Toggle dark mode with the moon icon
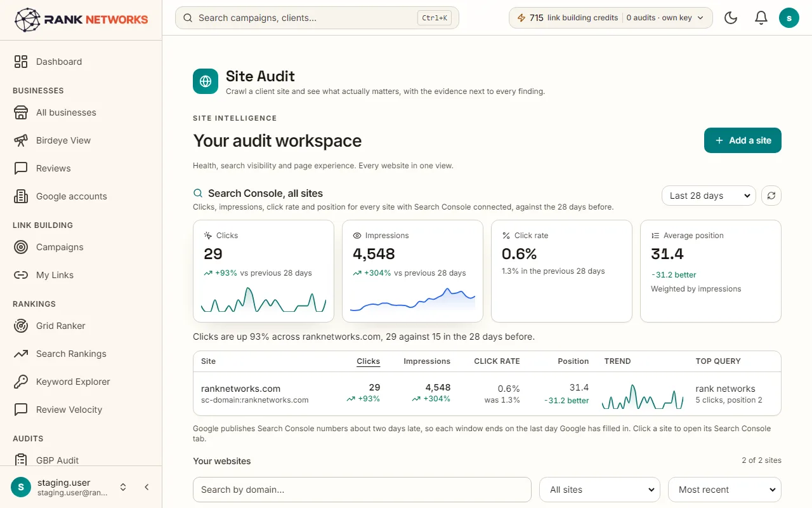 pos(731,18)
